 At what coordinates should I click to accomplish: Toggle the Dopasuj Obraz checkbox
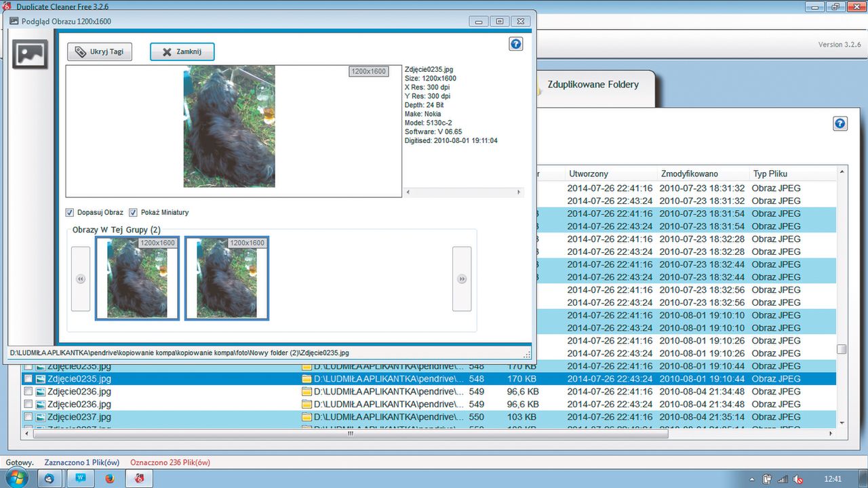(x=70, y=212)
